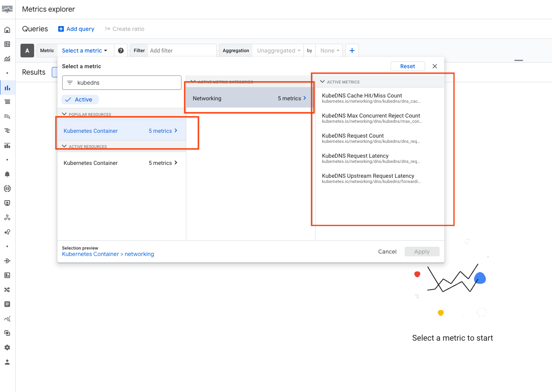Select query label A badge
Image resolution: width=552 pixels, height=392 pixels.
point(27,51)
